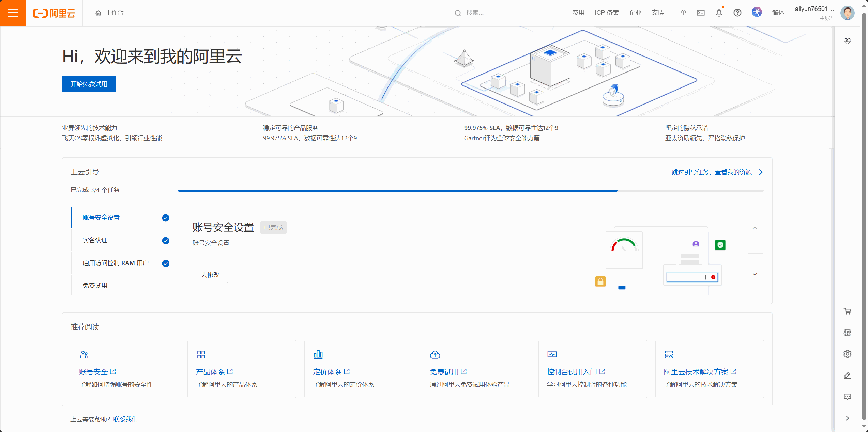Expand the right sidebar with bottom chevron
Viewport: 868px width, 432px height.
[848, 418]
